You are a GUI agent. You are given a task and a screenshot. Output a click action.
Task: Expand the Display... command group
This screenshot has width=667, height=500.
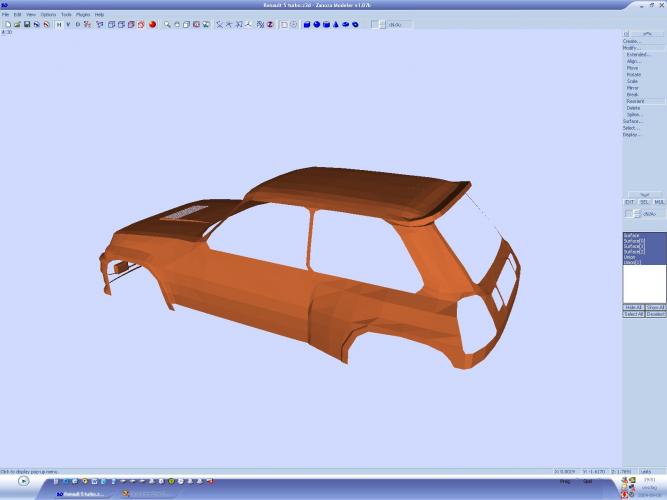(631, 134)
